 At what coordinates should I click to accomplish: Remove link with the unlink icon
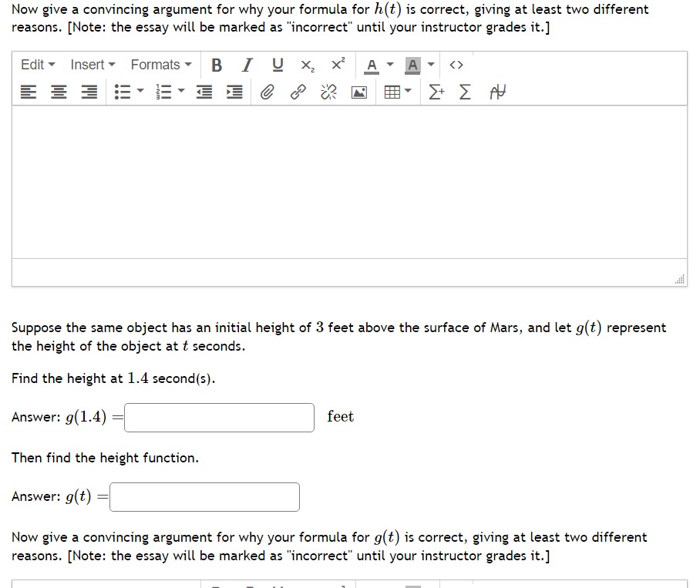click(328, 92)
